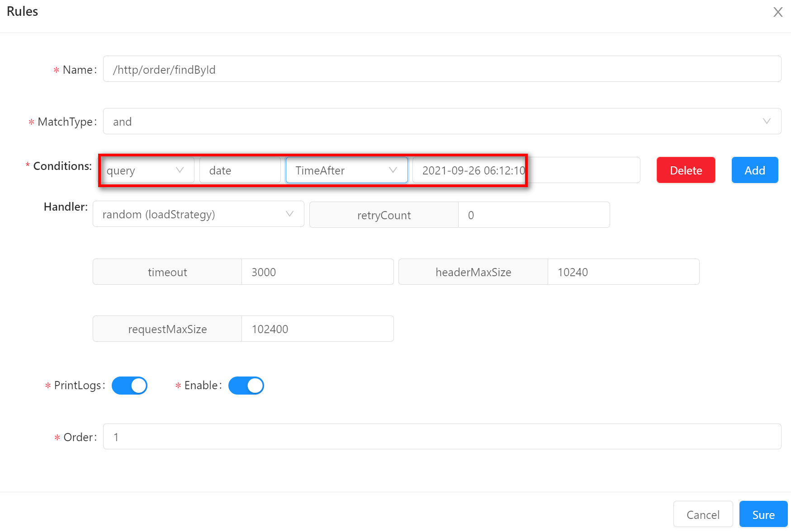The width and height of the screenshot is (791, 532).
Task: Close the Rules dialog with X icon
Action: coord(777,12)
